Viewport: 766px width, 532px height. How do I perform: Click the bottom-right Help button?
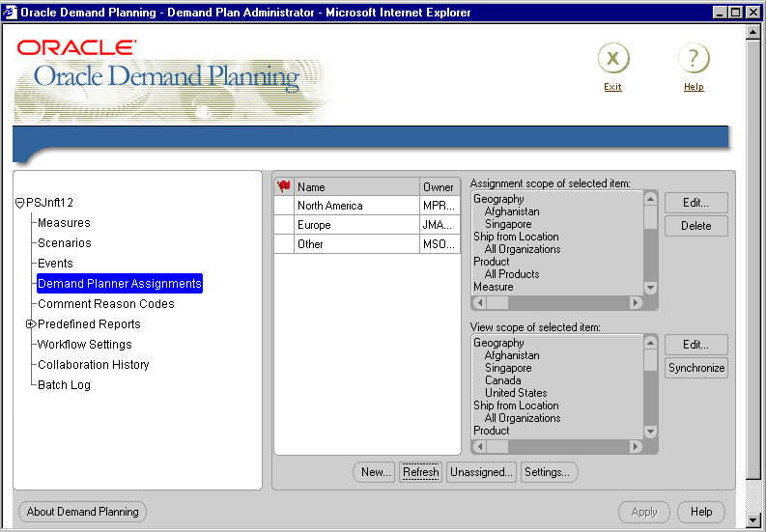point(701,512)
